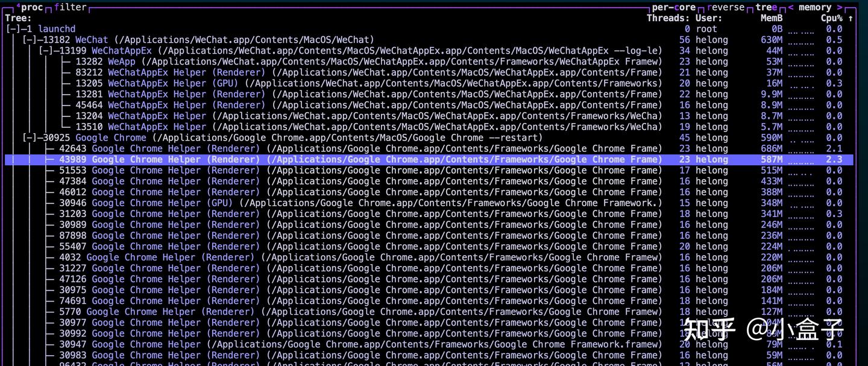Click highlighted process 43989 Chrome Helper row
The image size is (868, 366).
click(x=429, y=159)
